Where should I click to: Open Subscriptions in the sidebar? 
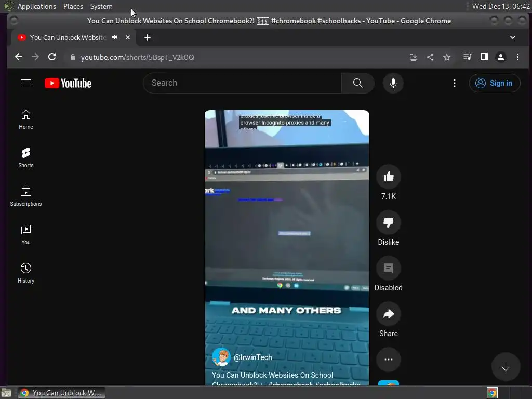(26, 196)
